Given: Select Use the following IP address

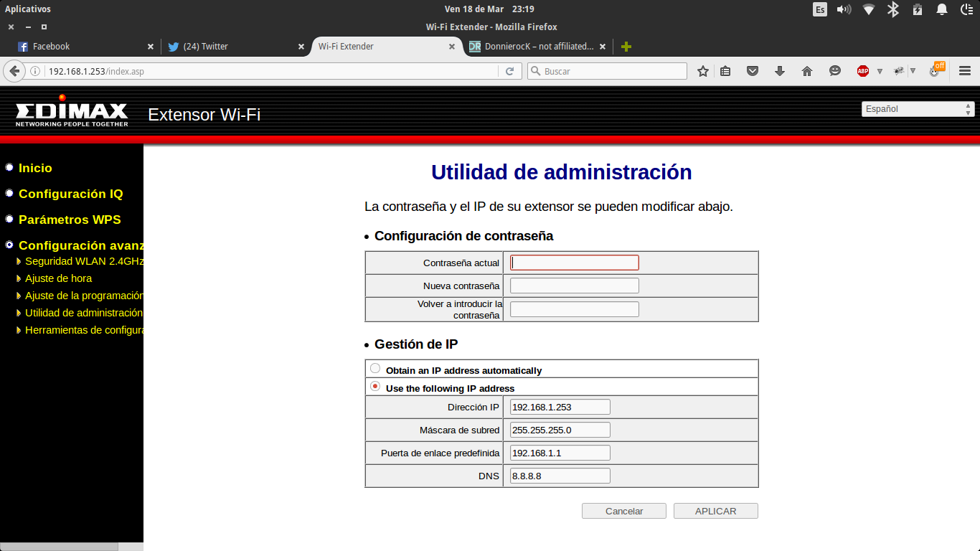Looking at the screenshot, I should click(x=374, y=385).
